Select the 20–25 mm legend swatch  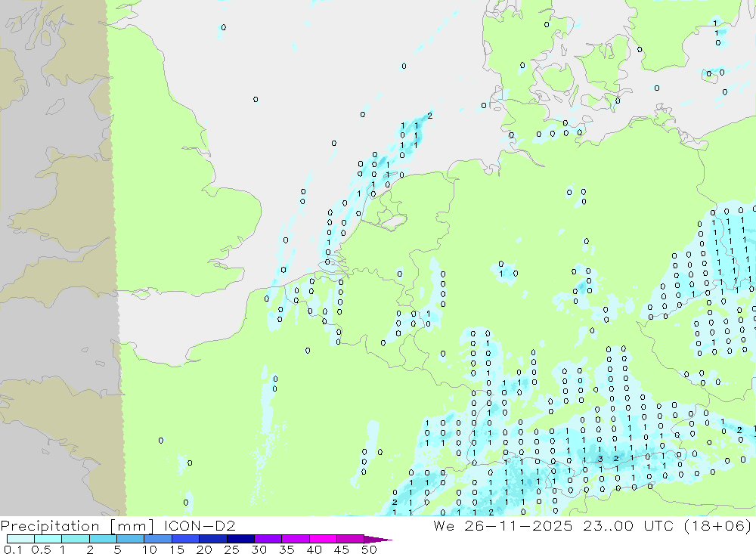coord(213,539)
